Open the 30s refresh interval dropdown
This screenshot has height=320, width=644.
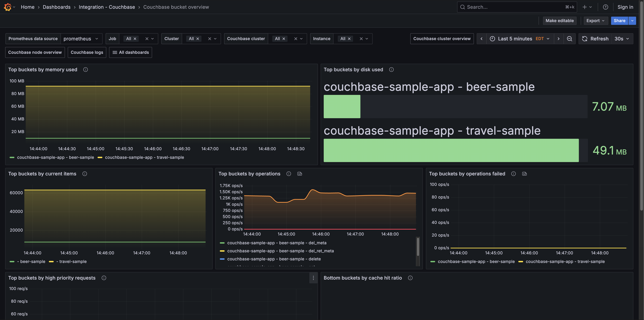622,39
